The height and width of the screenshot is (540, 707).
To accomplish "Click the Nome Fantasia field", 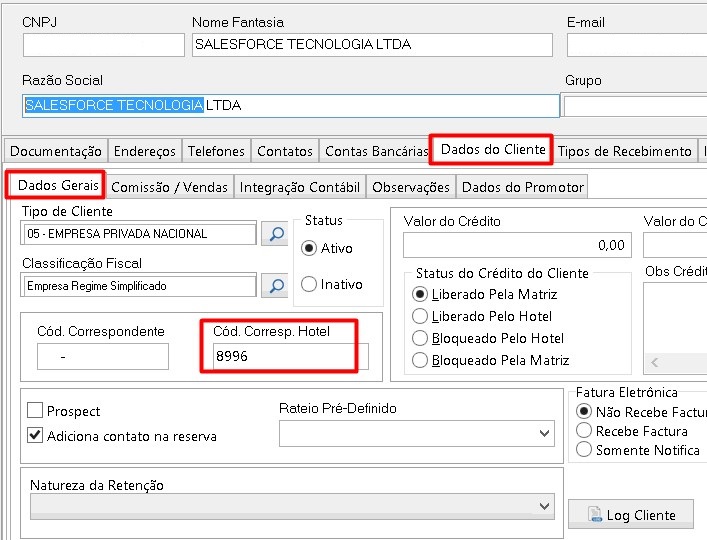I will pyautogui.click(x=372, y=45).
